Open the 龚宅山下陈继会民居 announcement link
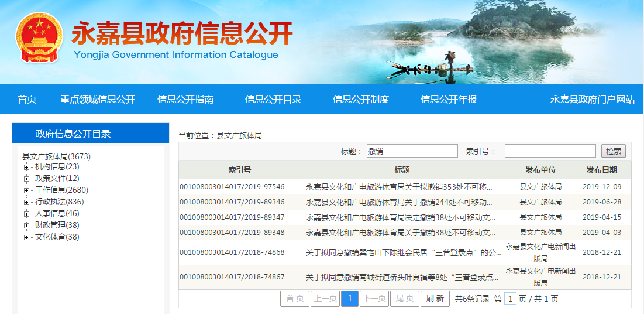Screen dimensions: 644x314 (x=404, y=252)
